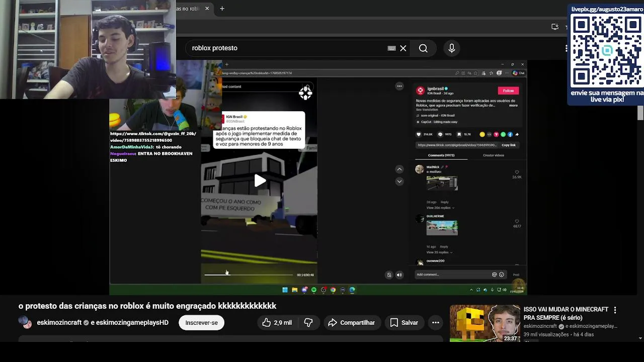Open the eskimozincraft channel avatar
Screen dimensions: 644x362
[26, 322]
